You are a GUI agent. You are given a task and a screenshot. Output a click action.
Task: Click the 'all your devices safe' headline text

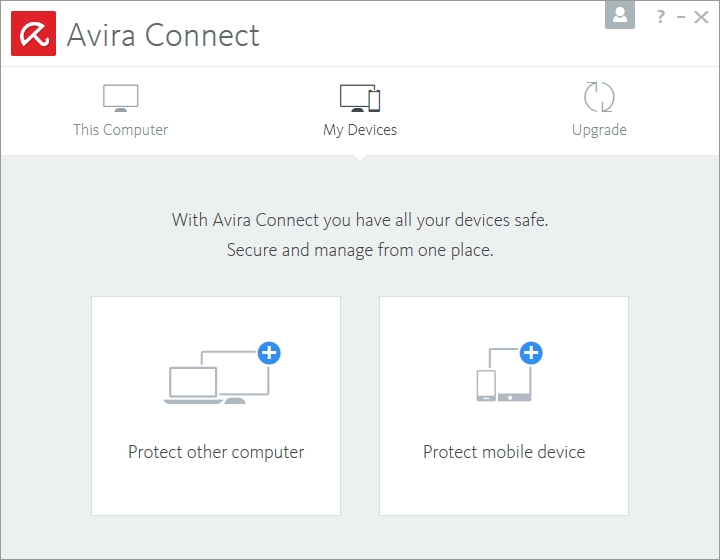coord(360,219)
